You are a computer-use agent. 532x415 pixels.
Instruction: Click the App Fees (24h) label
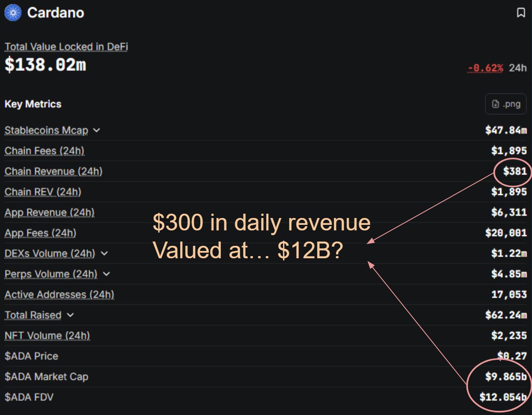[x=41, y=233]
